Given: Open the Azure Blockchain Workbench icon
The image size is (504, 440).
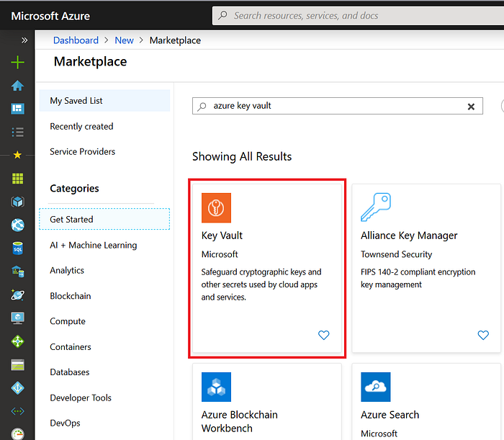Looking at the screenshot, I should click(216, 387).
